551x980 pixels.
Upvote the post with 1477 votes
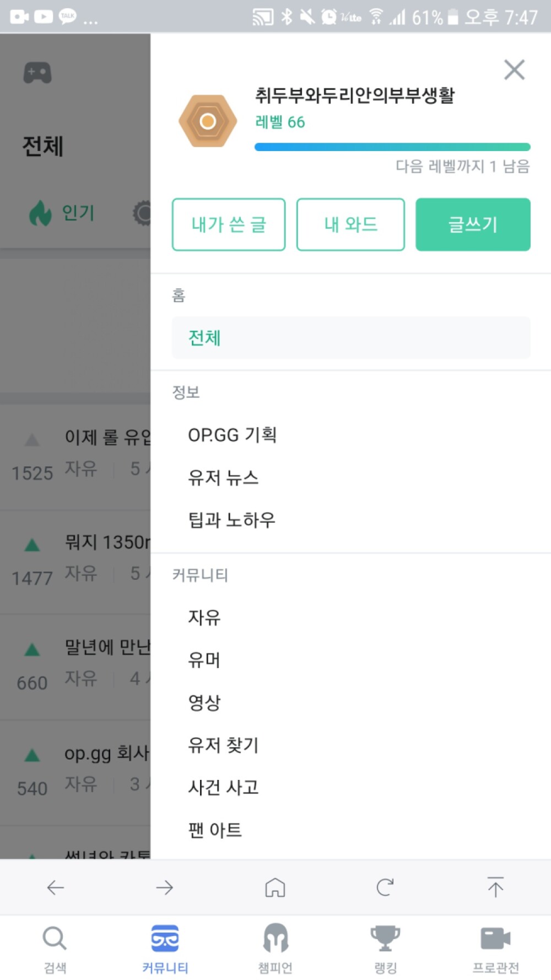33,546
